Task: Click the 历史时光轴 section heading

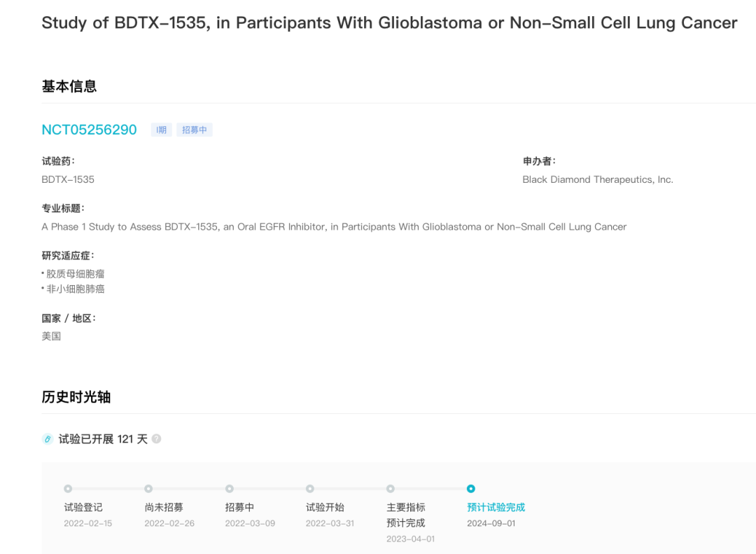Action: pos(76,397)
